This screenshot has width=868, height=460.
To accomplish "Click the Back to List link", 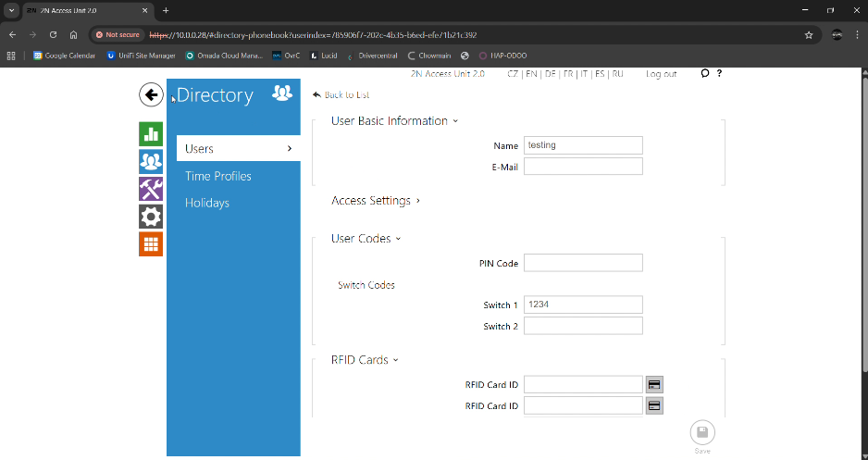I will tap(341, 95).
